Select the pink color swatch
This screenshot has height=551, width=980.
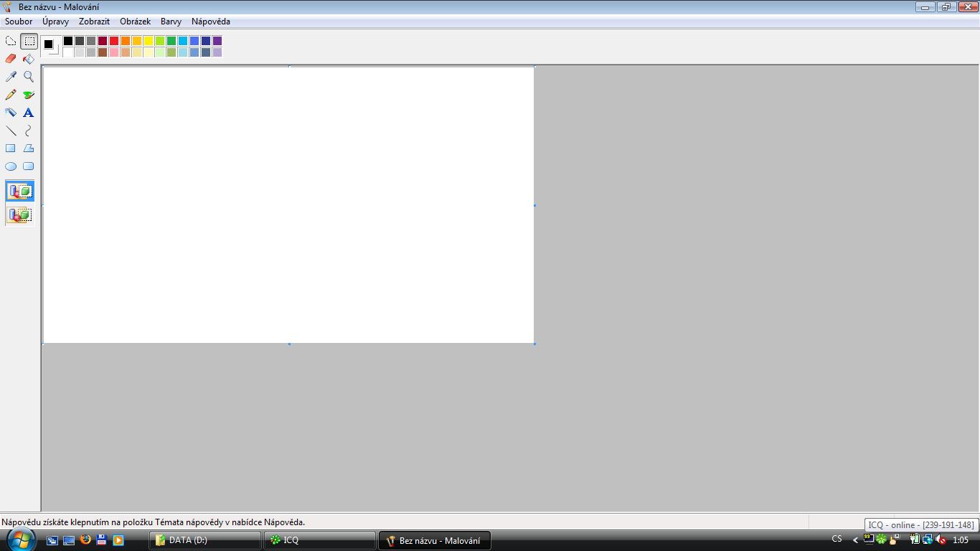point(114,52)
